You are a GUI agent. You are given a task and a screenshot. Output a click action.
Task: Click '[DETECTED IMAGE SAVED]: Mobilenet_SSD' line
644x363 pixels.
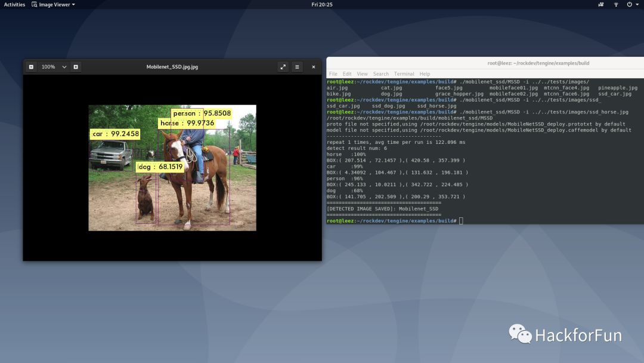(382, 208)
